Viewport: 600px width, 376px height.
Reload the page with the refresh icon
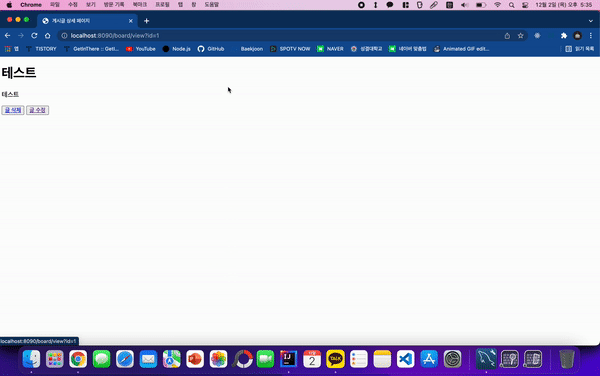[x=34, y=36]
